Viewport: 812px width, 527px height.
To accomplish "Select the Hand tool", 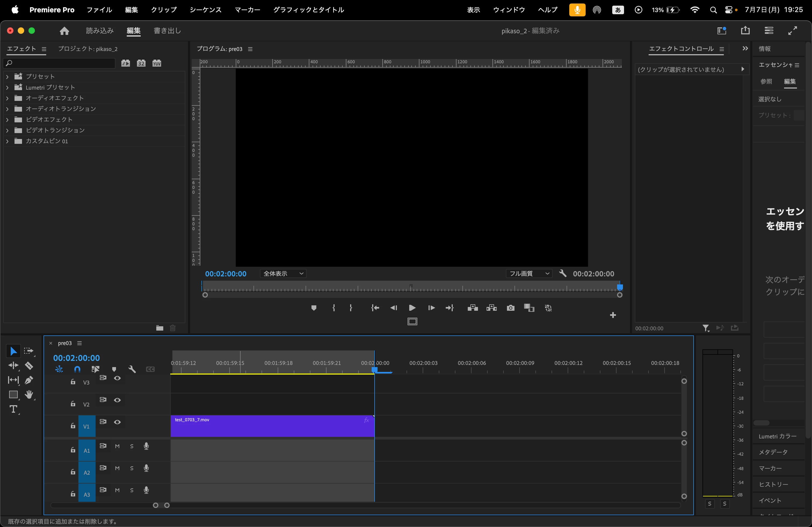I will pos(29,394).
